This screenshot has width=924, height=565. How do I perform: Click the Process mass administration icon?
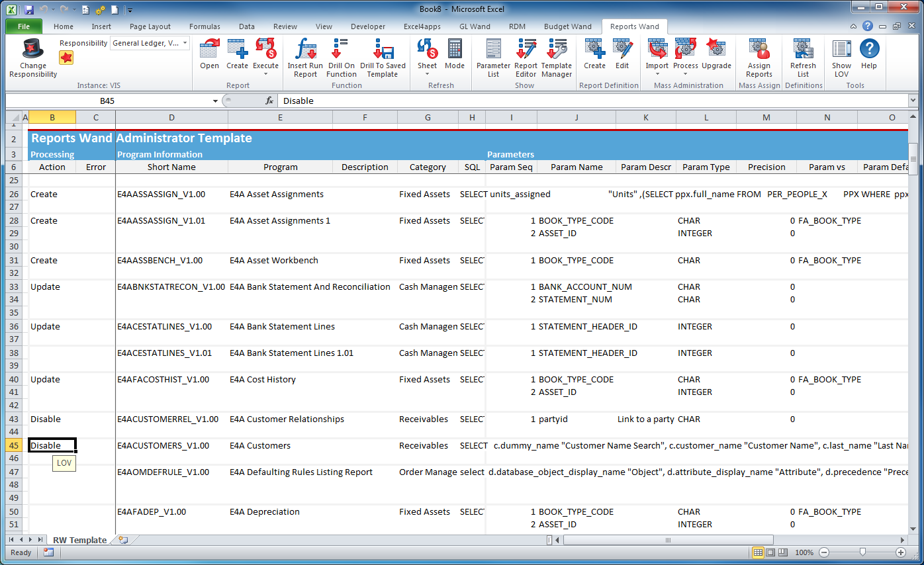[685, 50]
